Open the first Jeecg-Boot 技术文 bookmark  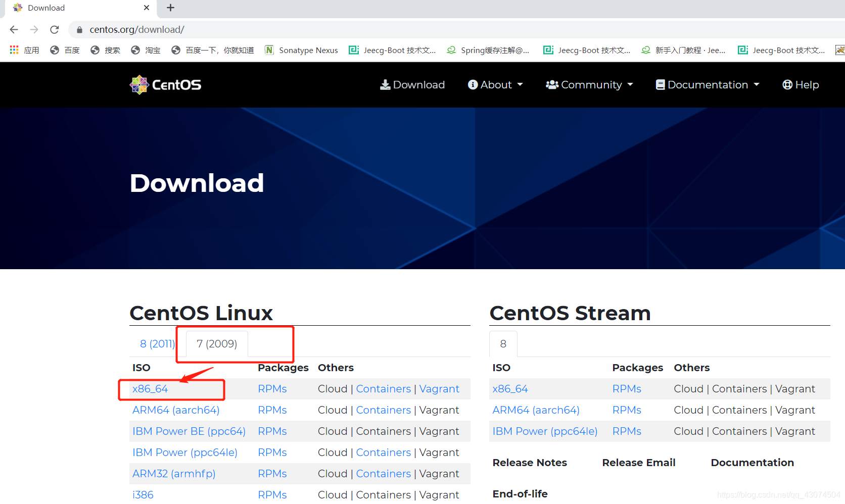pos(393,50)
